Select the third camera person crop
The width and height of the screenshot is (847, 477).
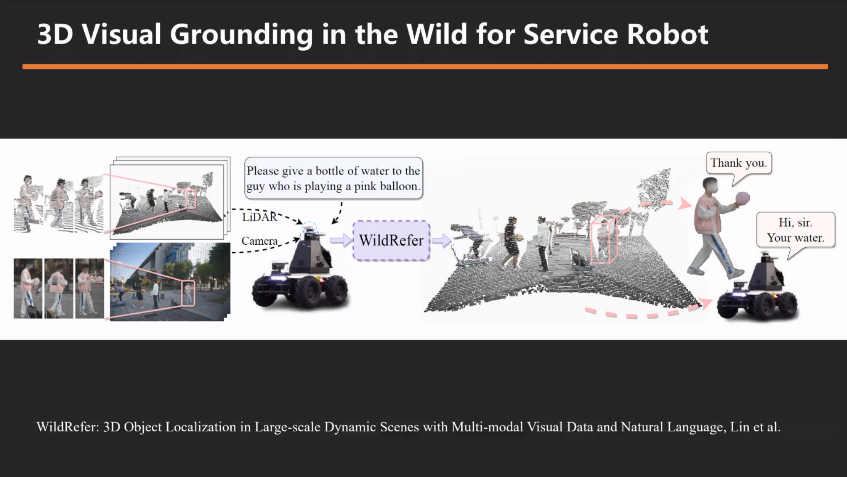pos(90,287)
